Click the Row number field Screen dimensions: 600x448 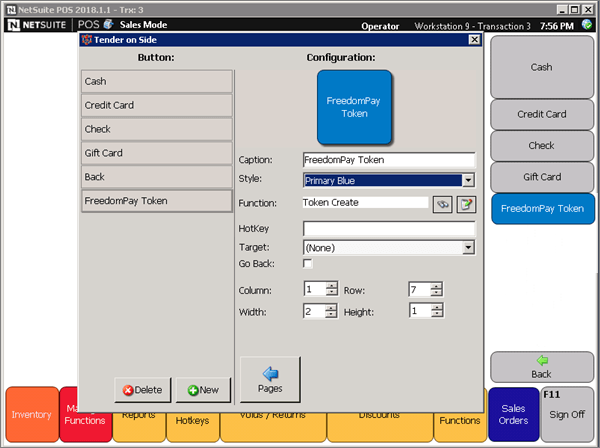pyautogui.click(x=420, y=289)
